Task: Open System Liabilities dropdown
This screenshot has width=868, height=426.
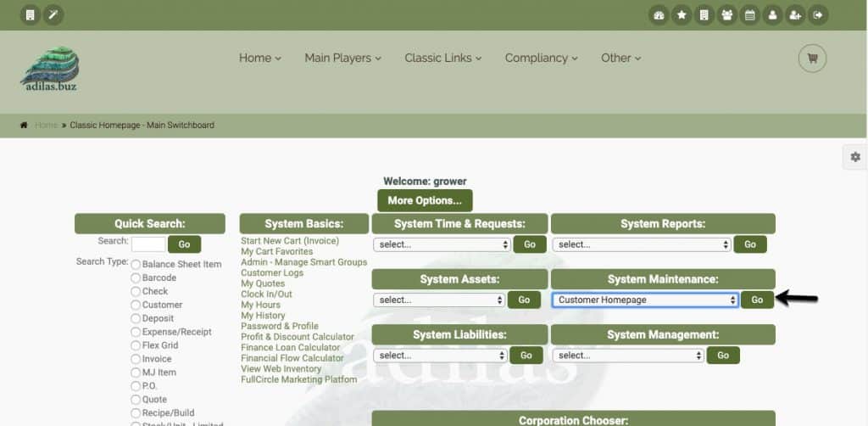Action: 440,355
